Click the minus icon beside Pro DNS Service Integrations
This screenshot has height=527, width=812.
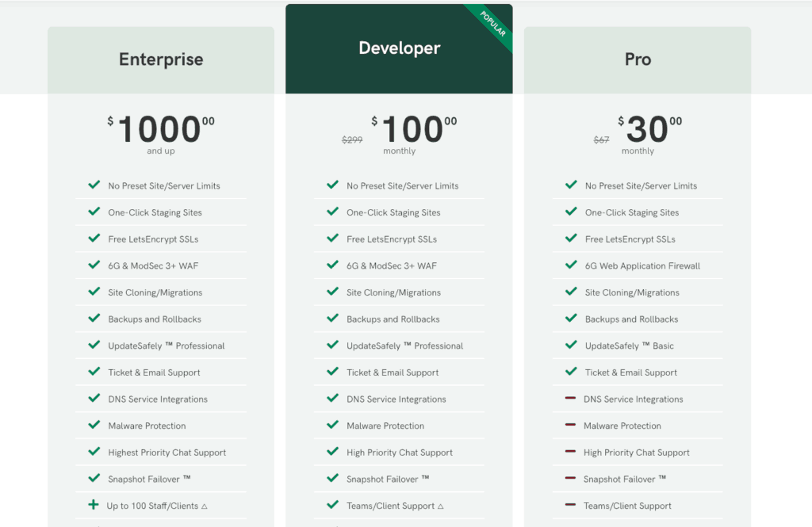point(570,399)
